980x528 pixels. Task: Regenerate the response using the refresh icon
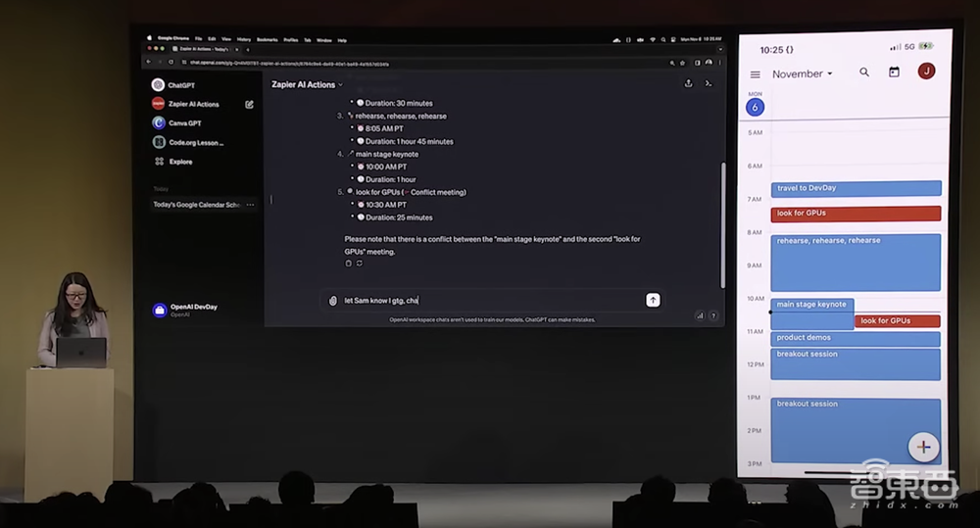tap(359, 264)
